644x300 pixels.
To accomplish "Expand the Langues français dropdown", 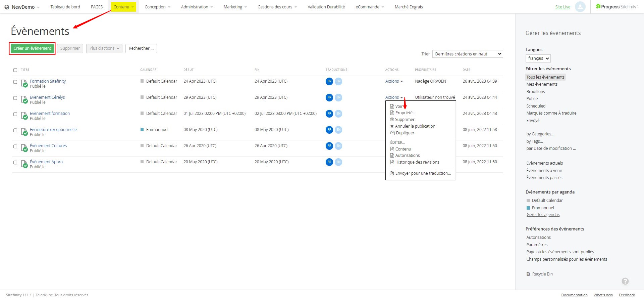I will coord(538,58).
